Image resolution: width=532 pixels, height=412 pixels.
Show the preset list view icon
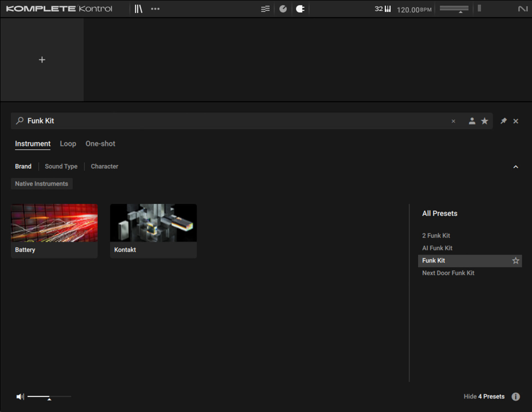[x=265, y=9]
